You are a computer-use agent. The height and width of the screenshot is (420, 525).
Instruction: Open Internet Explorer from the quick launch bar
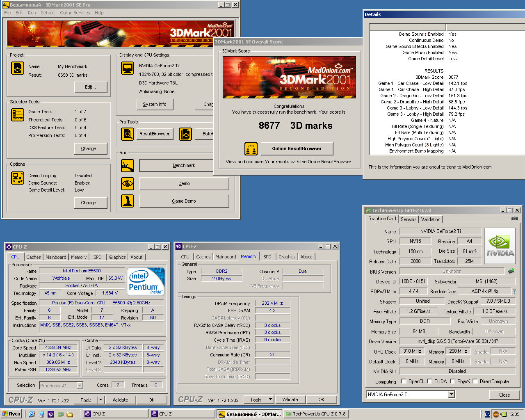[x=32, y=414]
